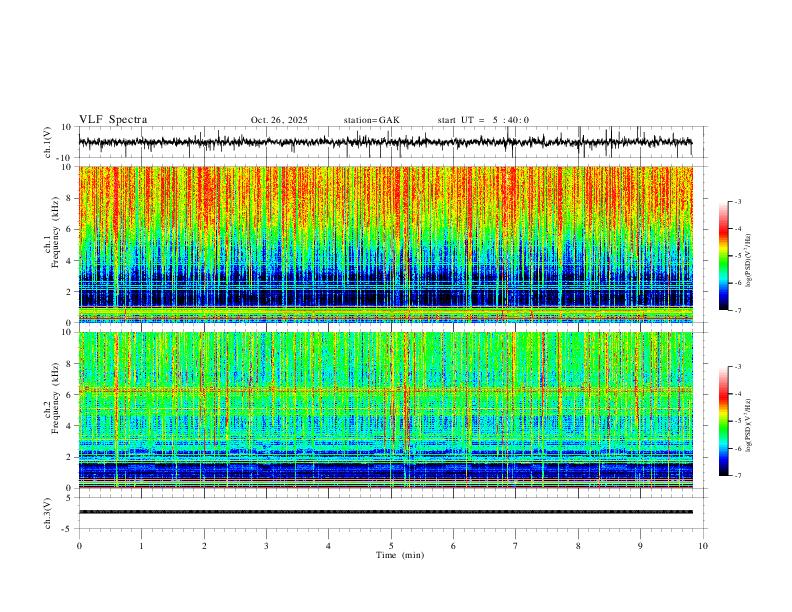Click the "-7" tick on ch.2 color scale
This screenshot has width=792, height=612.
[x=738, y=476]
